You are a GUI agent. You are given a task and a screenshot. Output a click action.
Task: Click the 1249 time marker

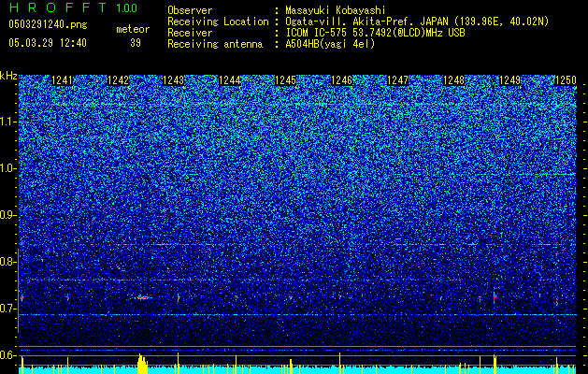coord(510,80)
